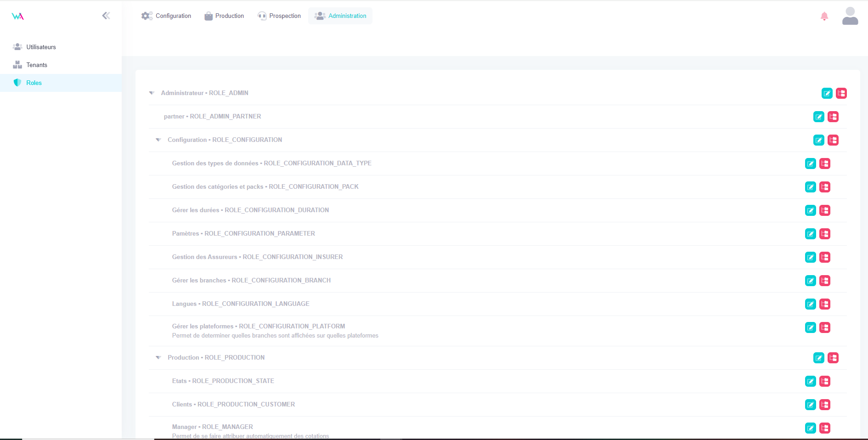Click red folder-tree icon for ROLE_CONFIGURATION_LANGUAGE
The height and width of the screenshot is (440, 868).
pyautogui.click(x=824, y=304)
